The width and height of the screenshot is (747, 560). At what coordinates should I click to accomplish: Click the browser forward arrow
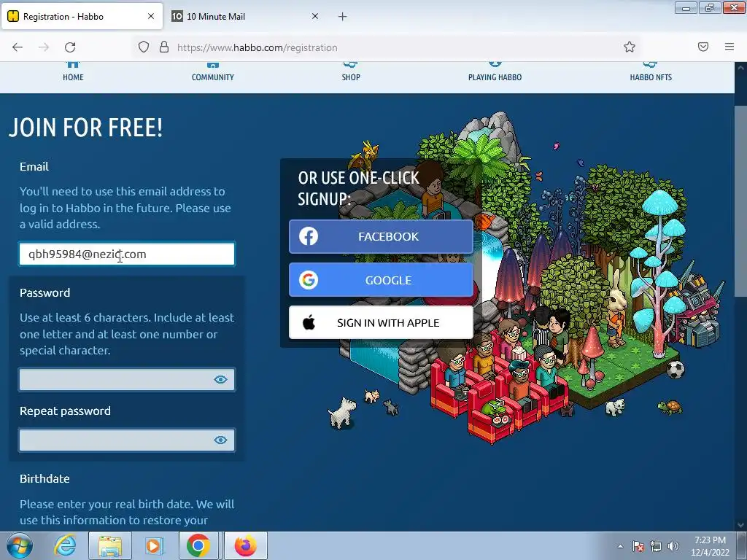44,47
